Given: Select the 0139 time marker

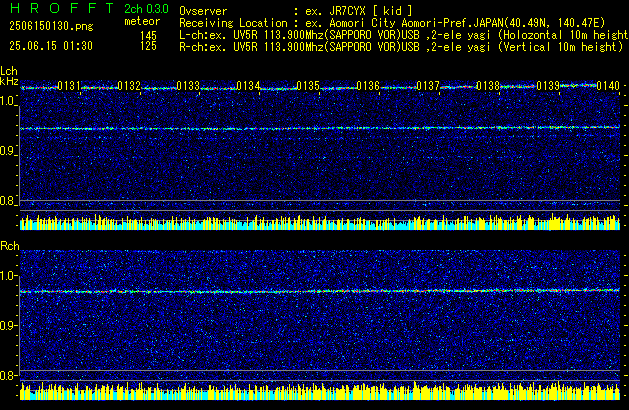Looking at the screenshot, I should tap(548, 86).
